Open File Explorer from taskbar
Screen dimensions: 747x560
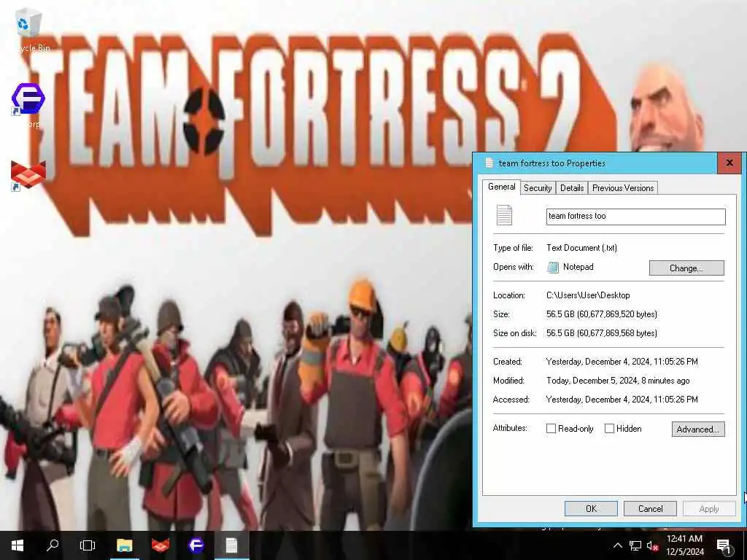[124, 545]
